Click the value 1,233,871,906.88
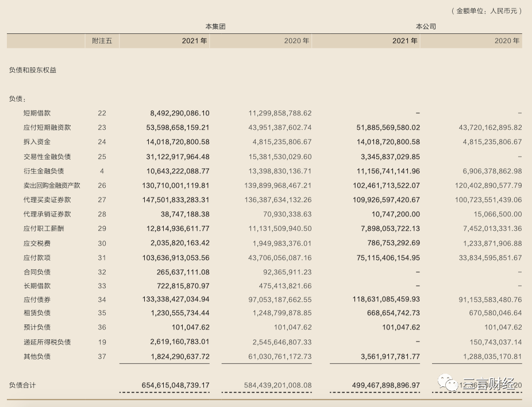 click(492, 243)
